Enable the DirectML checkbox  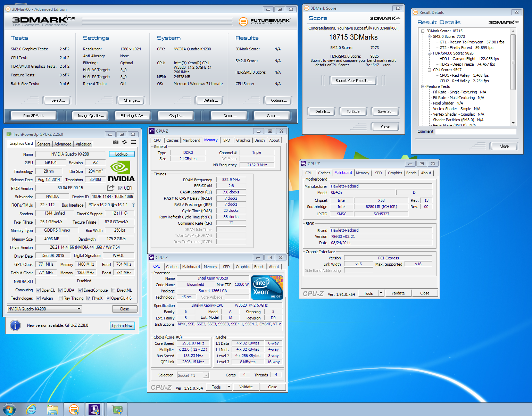point(114,290)
